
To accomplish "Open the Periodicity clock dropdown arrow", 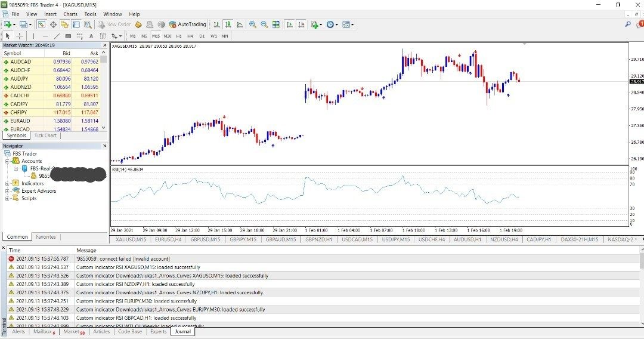I will pos(338,24).
